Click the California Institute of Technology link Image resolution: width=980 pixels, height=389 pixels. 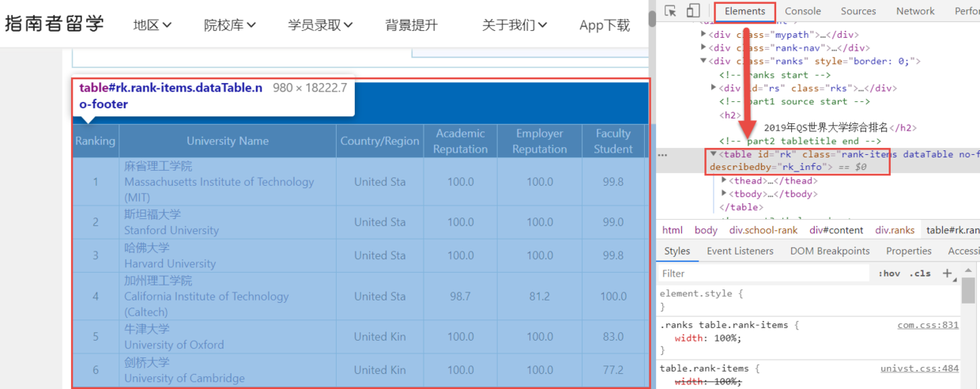point(206,304)
